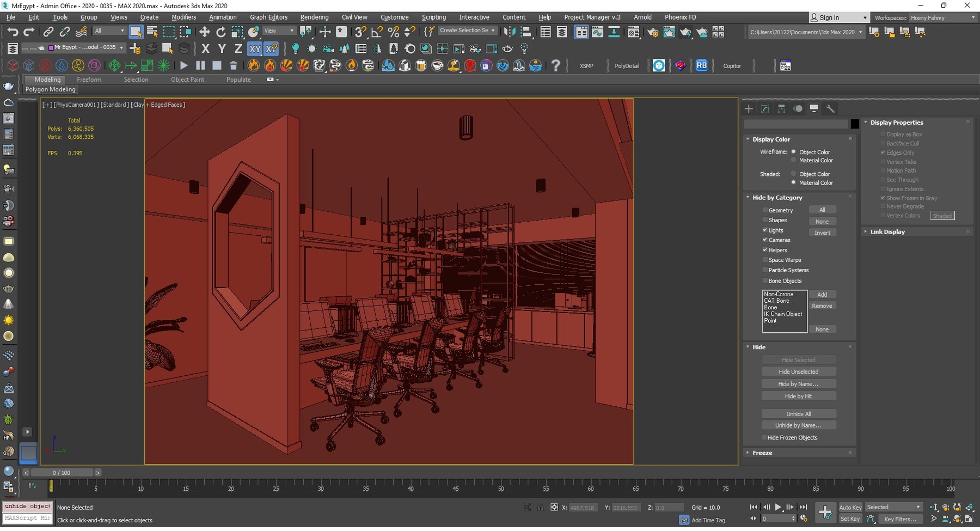Open the Rendering menu

point(314,17)
